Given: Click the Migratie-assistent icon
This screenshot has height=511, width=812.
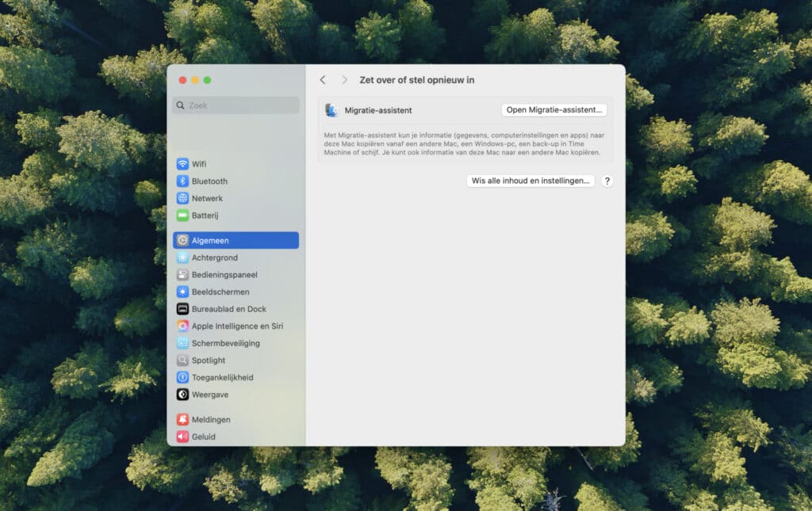Looking at the screenshot, I should pyautogui.click(x=331, y=110).
